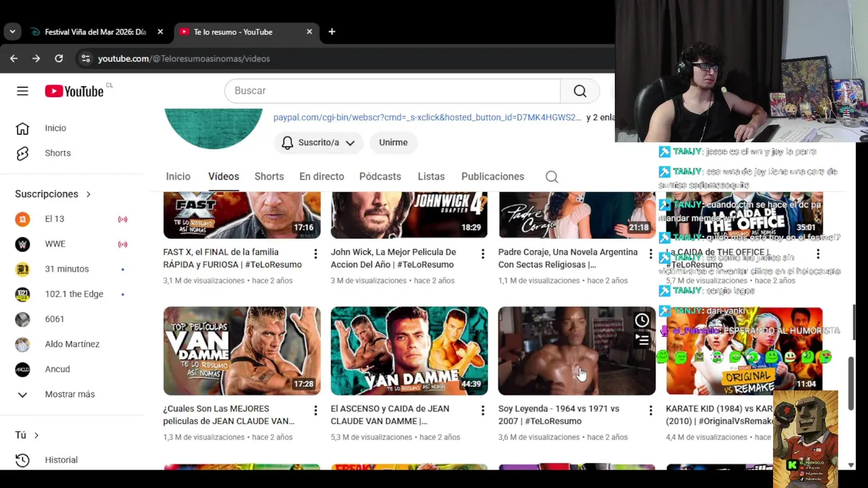Viewport: 868px width, 488px height.
Task: Play the FAST X video thumbnail
Action: [242, 215]
